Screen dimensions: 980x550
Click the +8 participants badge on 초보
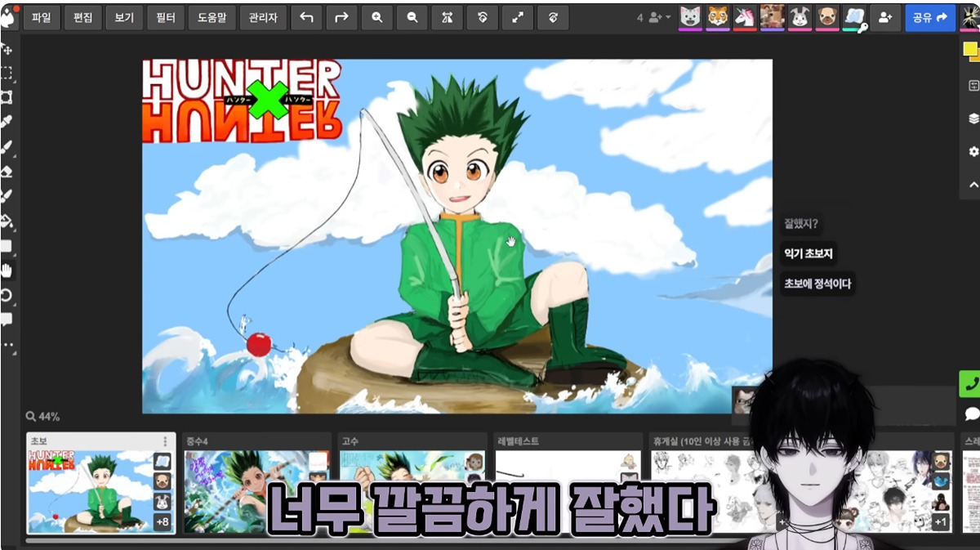163,522
